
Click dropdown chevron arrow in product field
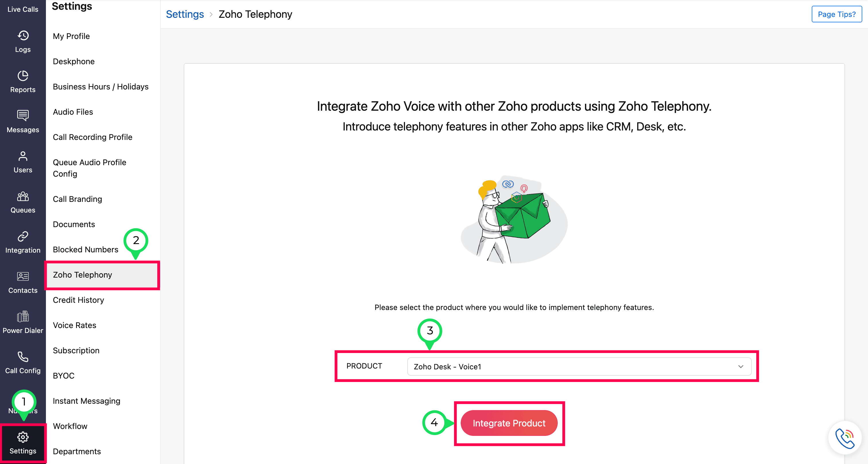(x=741, y=366)
